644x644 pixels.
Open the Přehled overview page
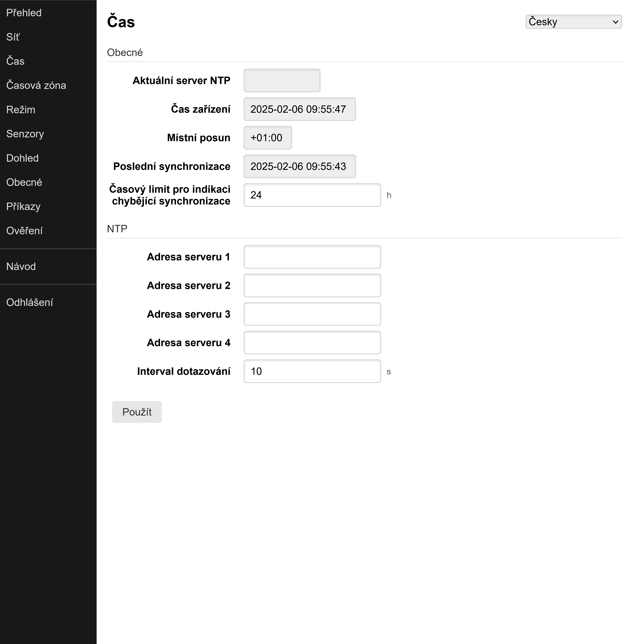point(24,12)
